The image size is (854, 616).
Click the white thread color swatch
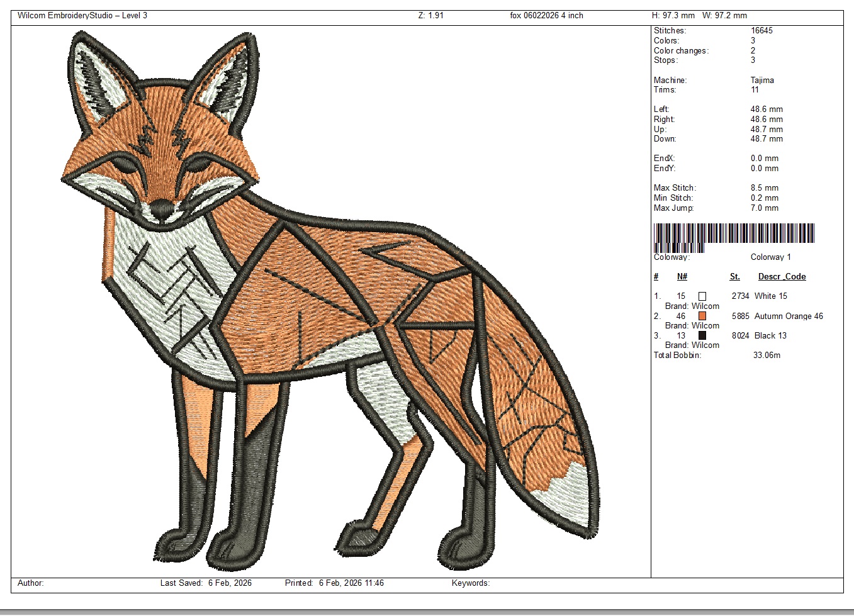point(702,296)
